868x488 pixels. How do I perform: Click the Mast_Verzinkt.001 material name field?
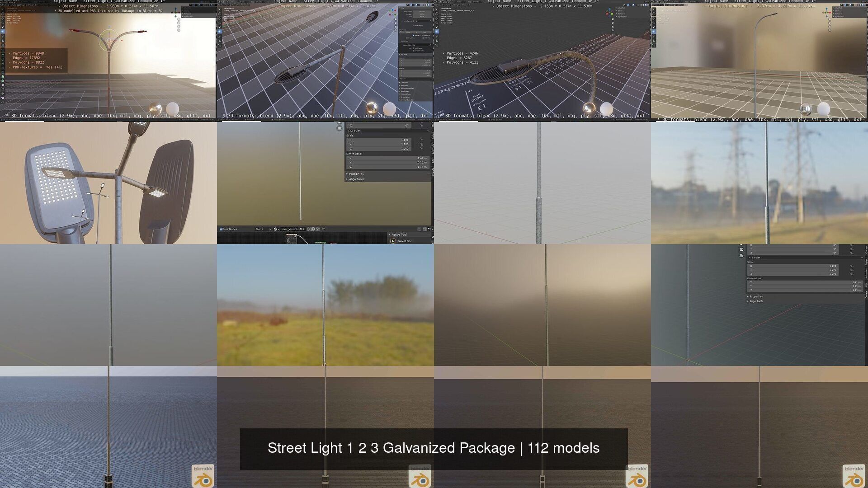[x=292, y=229]
